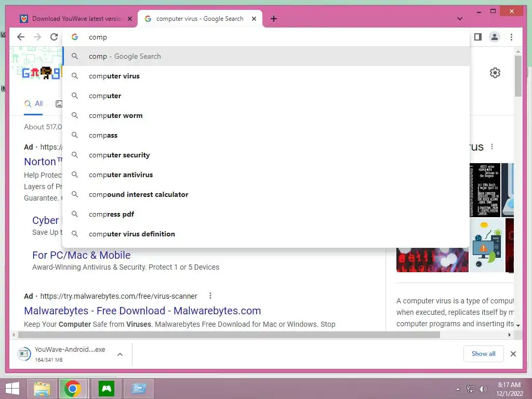The image size is (532, 399).
Task: Click the address bar with 'comp'
Action: click(266, 37)
